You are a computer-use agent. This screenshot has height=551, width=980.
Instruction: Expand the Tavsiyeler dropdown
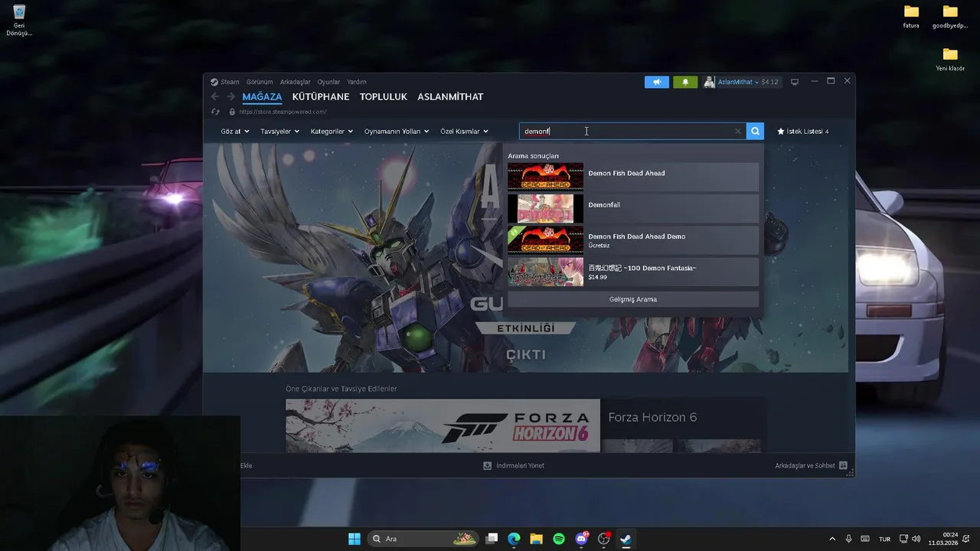click(x=279, y=132)
